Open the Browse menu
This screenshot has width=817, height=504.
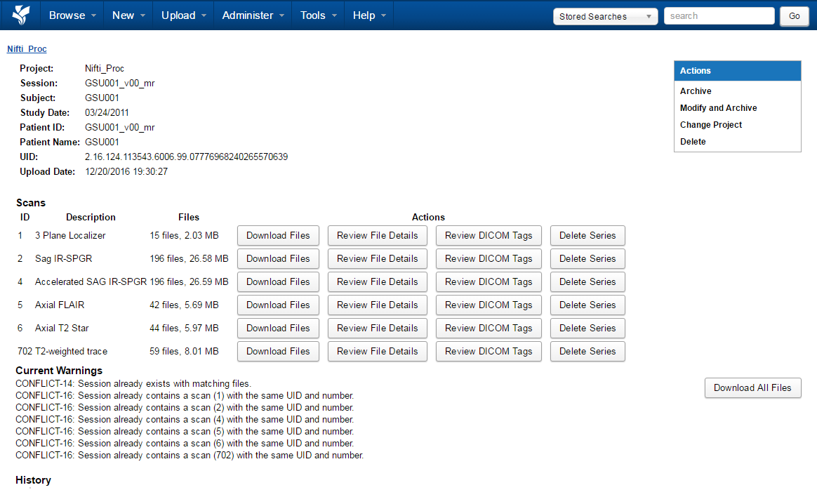(x=72, y=15)
